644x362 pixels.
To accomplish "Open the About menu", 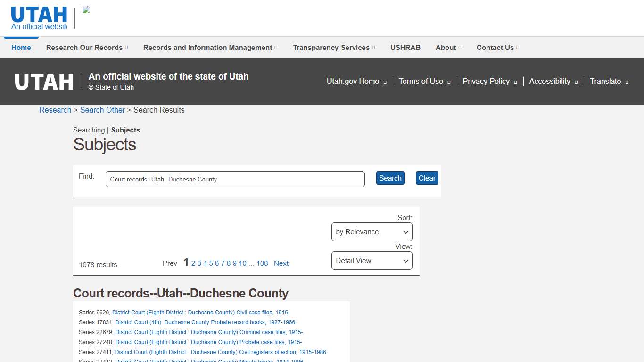I will coord(448,48).
